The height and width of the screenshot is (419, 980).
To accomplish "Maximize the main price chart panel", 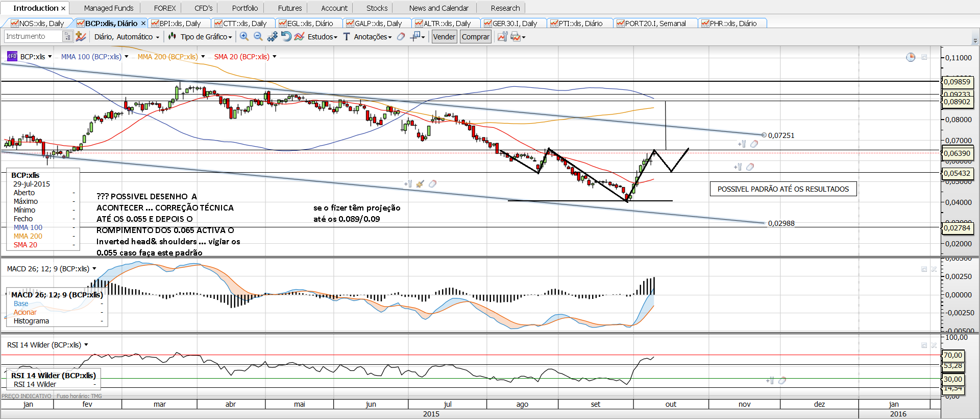I will pos(924,57).
